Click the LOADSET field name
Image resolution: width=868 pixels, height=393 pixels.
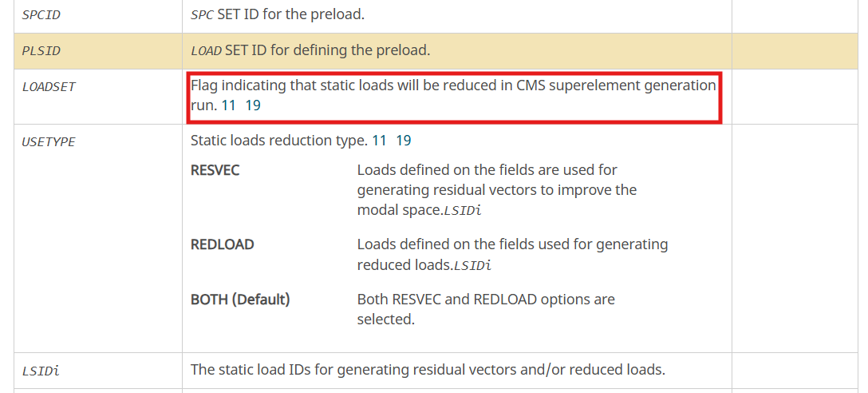click(x=49, y=87)
